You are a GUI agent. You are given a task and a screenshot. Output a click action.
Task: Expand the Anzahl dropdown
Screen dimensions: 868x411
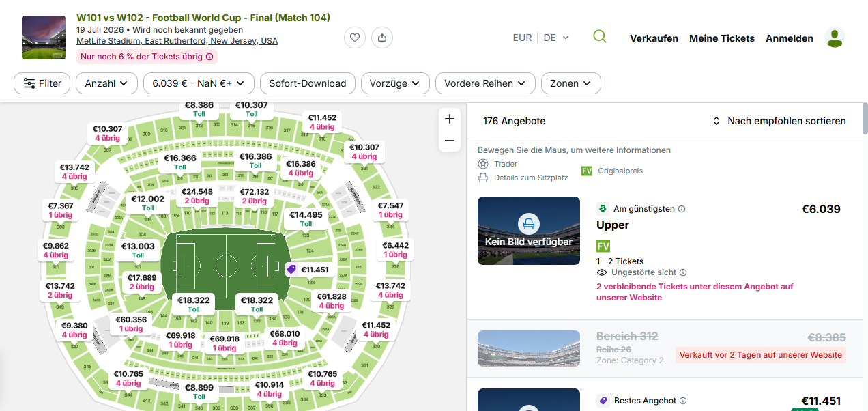[106, 83]
